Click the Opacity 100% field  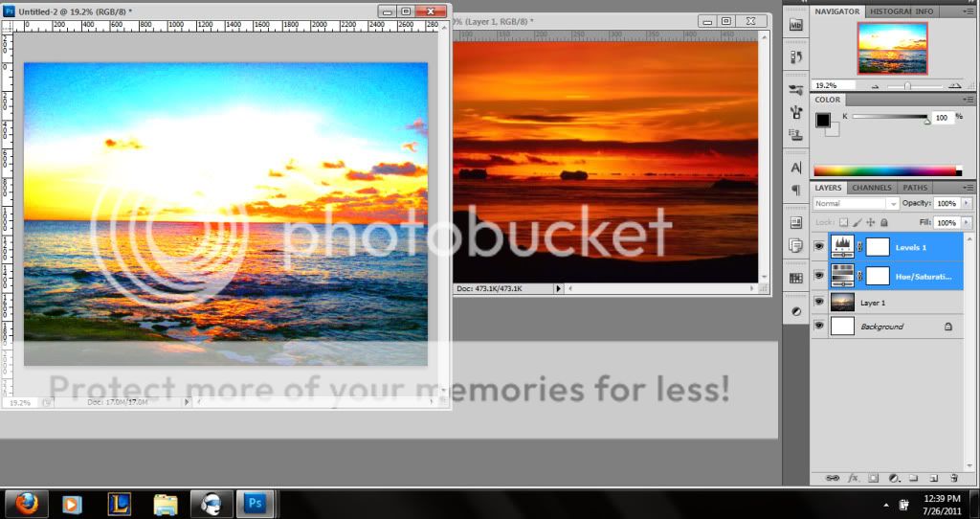point(947,203)
